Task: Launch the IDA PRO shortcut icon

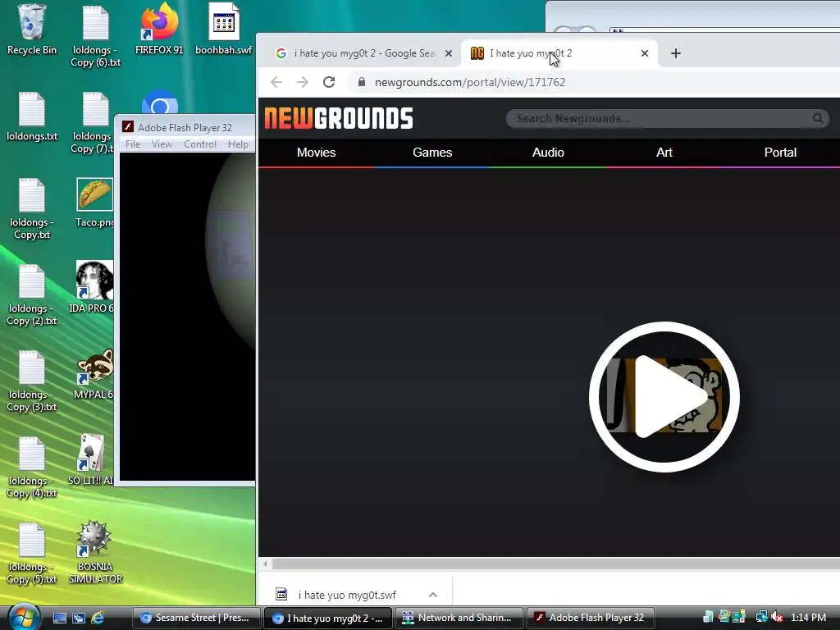Action: click(x=94, y=287)
